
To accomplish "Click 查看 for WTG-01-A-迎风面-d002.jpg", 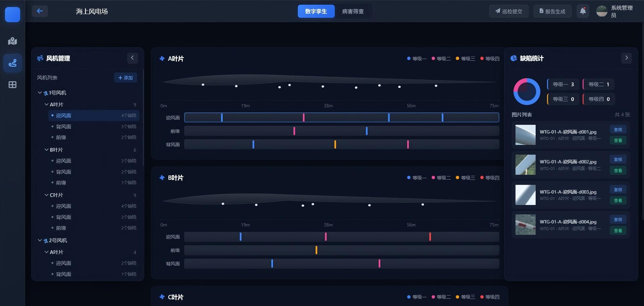I will 618,170.
